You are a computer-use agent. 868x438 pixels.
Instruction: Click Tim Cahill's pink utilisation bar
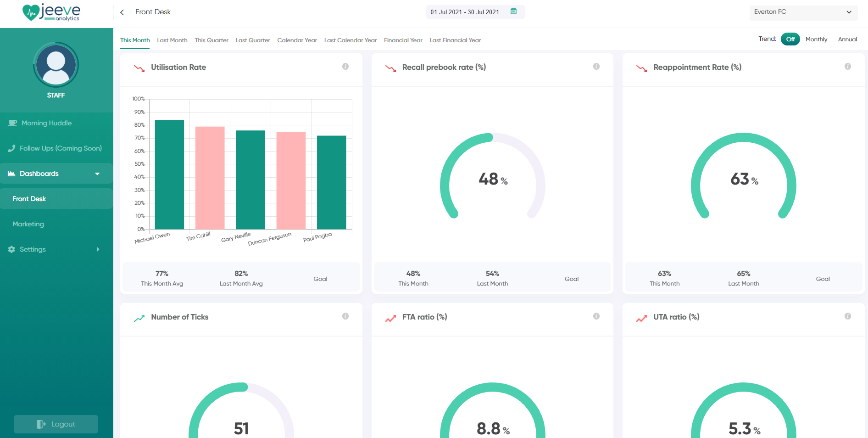(210, 178)
